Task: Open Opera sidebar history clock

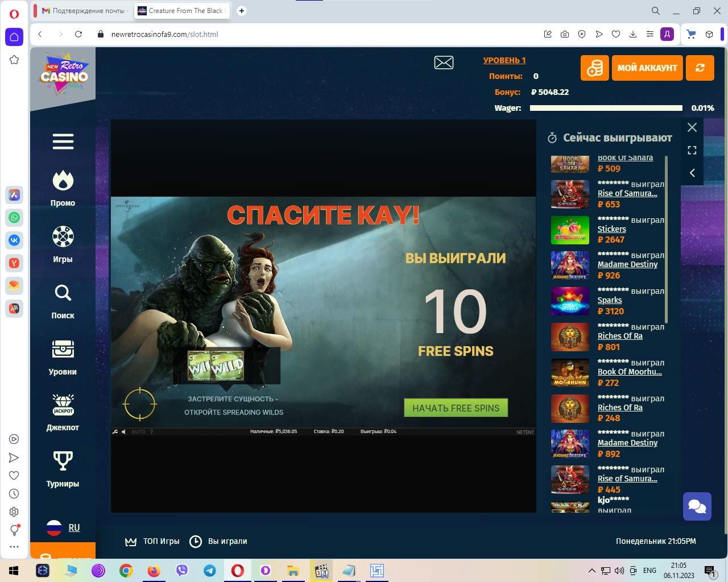Action: [14, 494]
